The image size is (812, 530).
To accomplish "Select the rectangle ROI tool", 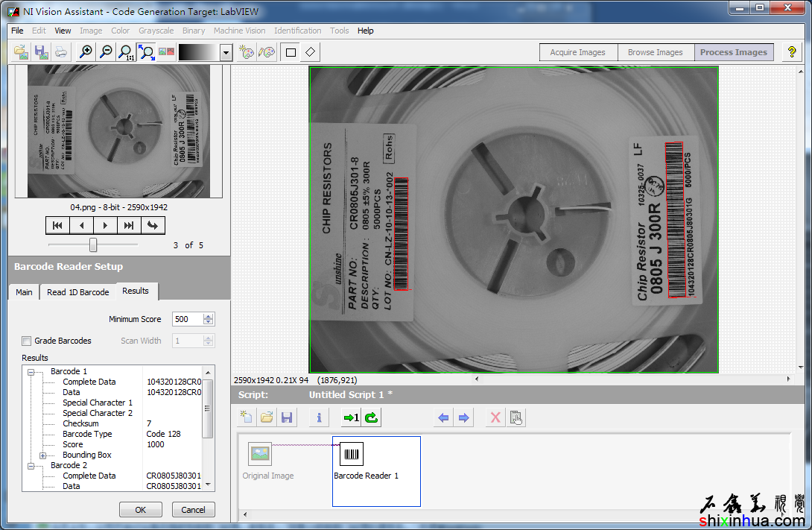I will 291,52.
